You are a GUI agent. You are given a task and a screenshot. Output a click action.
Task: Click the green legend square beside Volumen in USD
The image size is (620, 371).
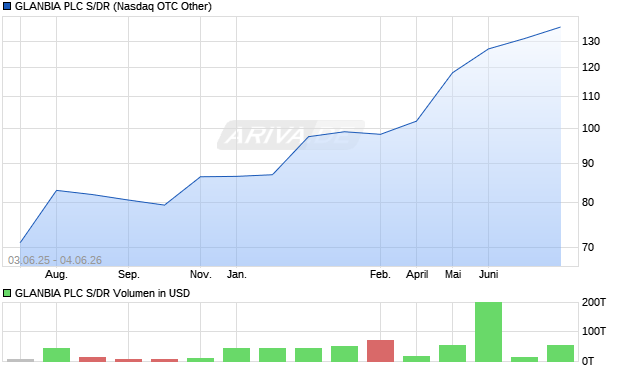7,293
